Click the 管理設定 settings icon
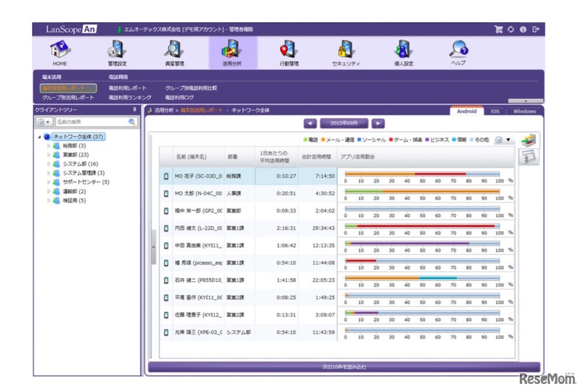Viewport: 584px width, 392px height. coord(117,52)
